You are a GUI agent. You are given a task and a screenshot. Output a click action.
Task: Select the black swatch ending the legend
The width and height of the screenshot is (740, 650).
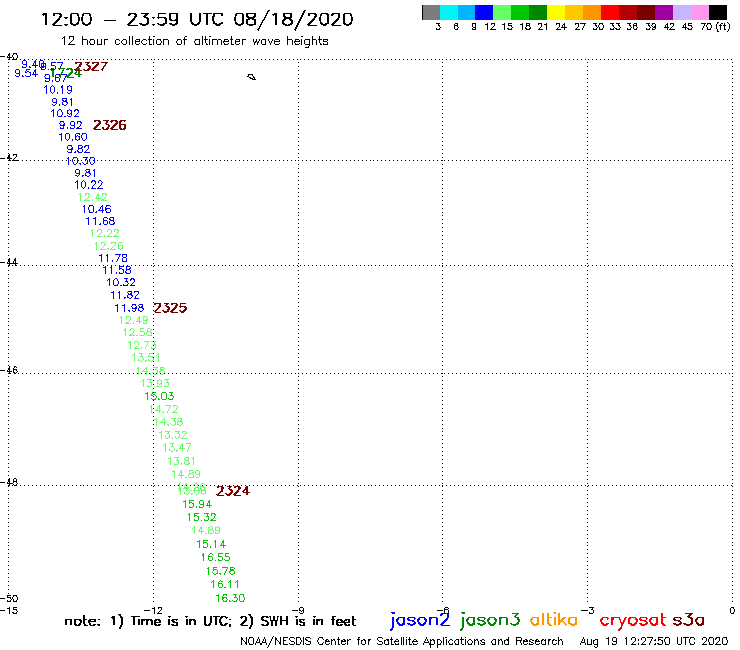click(x=718, y=12)
